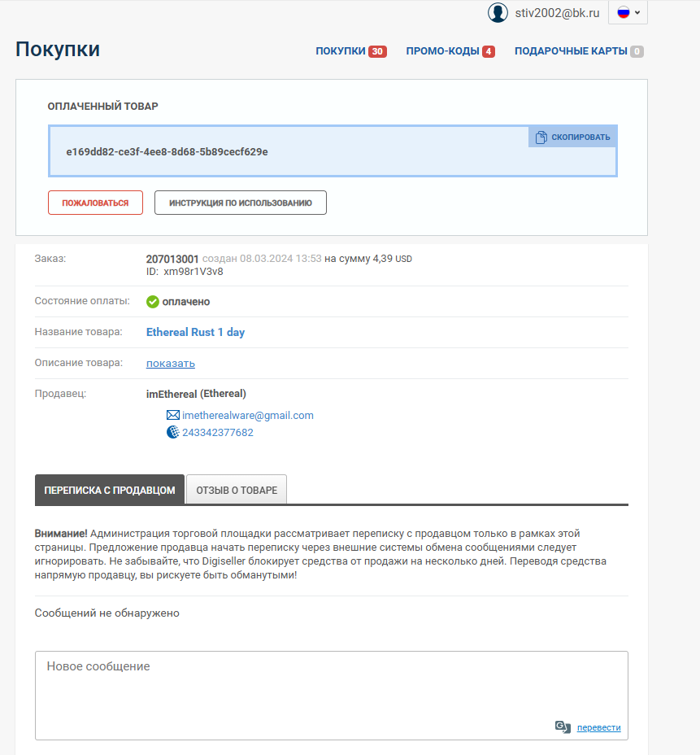Open the language flag dropdown
Viewport: 700px width, 755px height.
[628, 12]
